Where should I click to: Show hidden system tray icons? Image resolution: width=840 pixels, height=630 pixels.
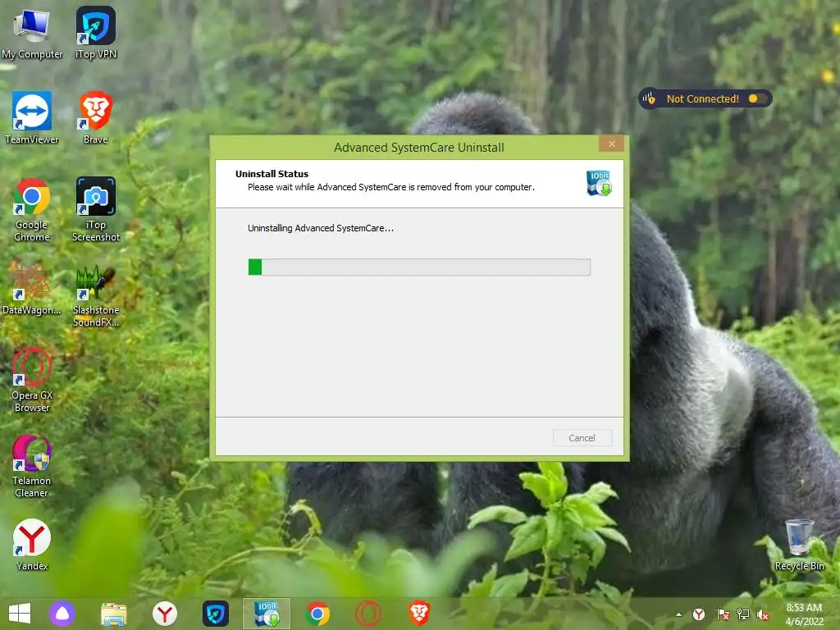678,614
